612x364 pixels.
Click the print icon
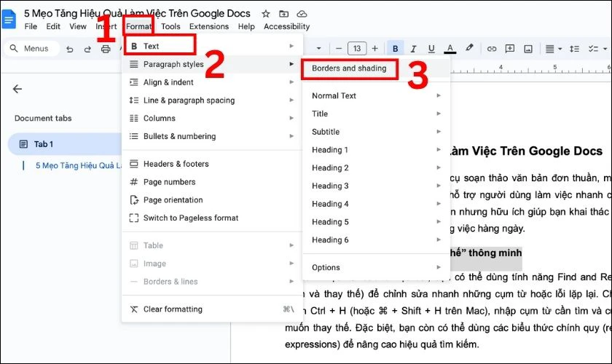(x=106, y=49)
